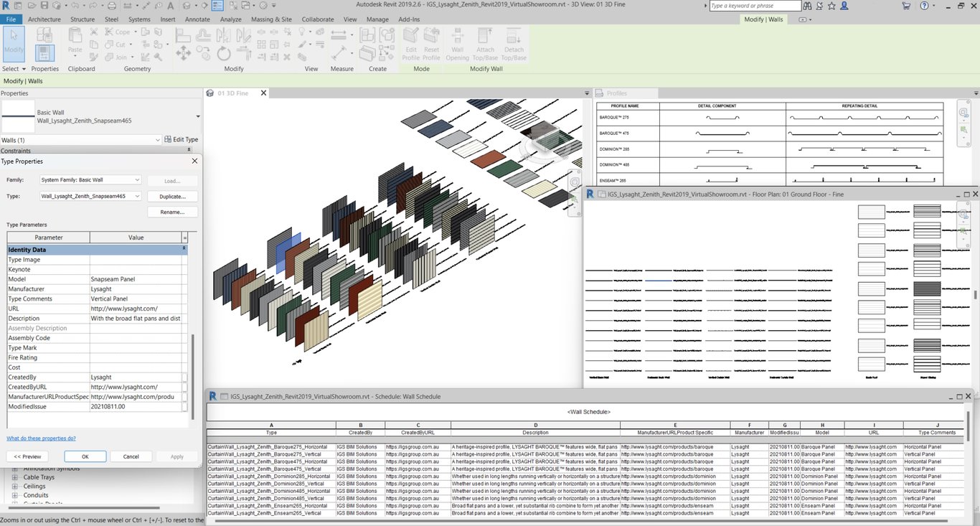
Task: Click the keyword search input field
Action: coord(753,6)
